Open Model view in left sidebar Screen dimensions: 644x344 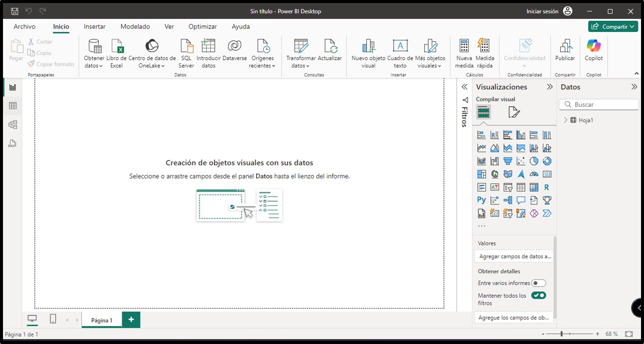[x=12, y=125]
